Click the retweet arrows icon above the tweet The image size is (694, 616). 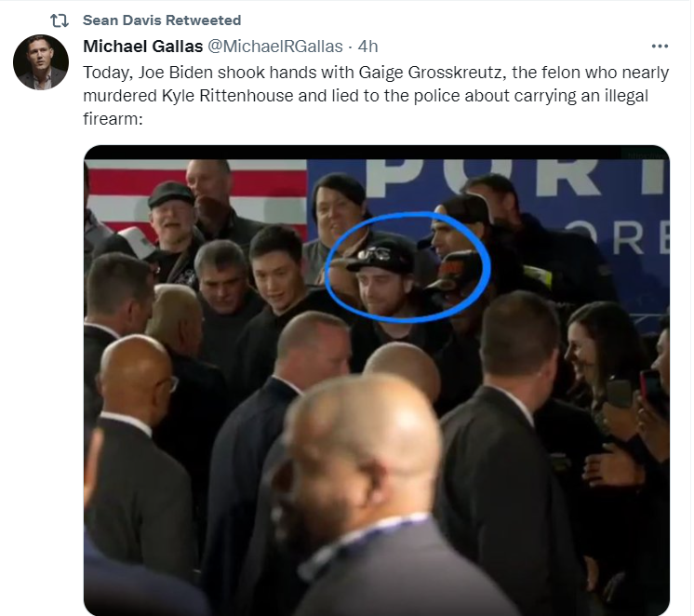pyautogui.click(x=59, y=20)
